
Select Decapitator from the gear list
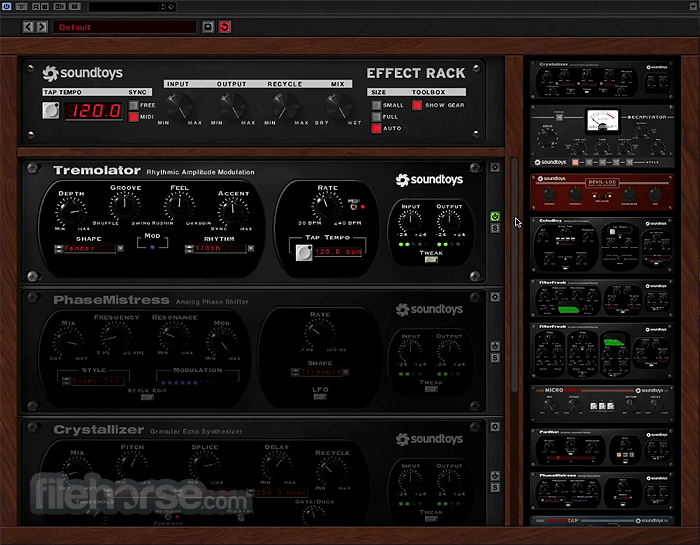602,136
